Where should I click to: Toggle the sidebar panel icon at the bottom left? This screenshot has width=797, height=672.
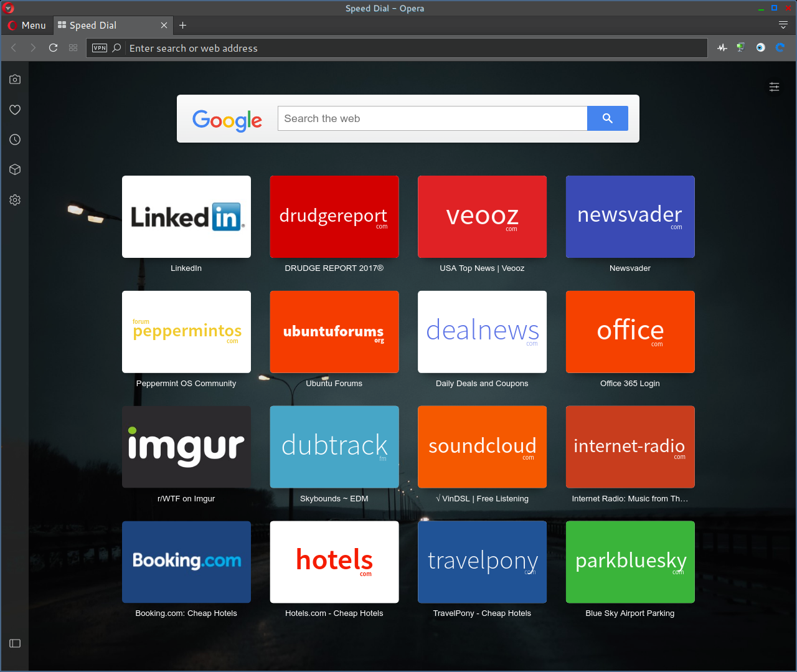coord(15,643)
